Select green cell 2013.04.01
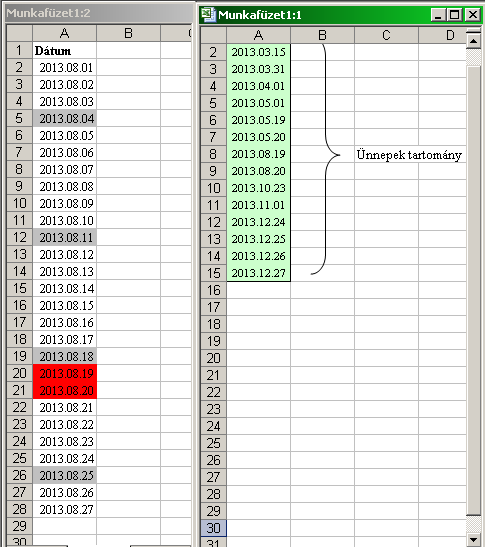 259,86
